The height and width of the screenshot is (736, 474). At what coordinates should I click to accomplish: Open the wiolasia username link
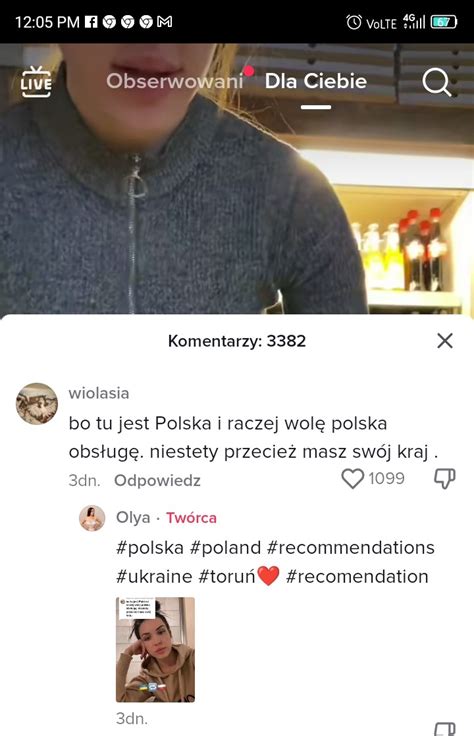pyautogui.click(x=99, y=393)
